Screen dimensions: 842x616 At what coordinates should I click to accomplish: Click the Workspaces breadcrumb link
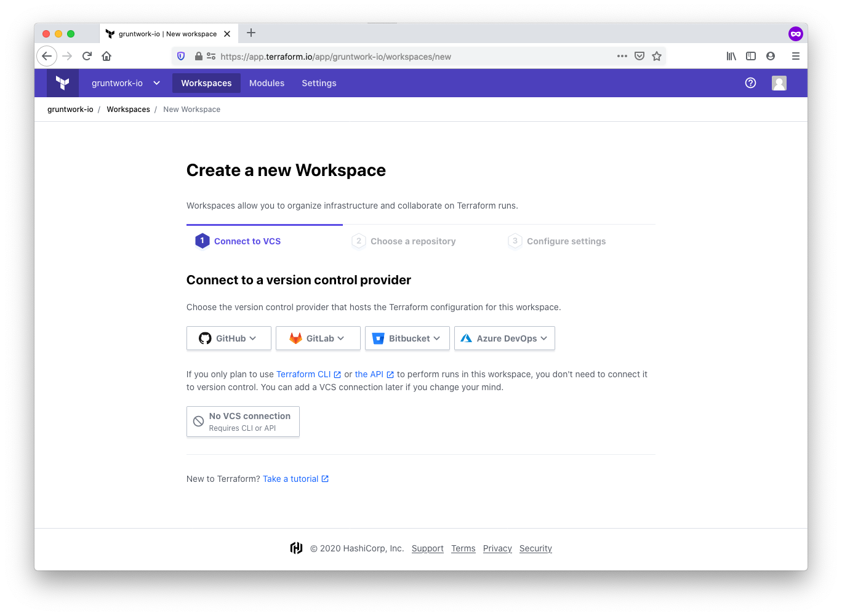tap(128, 109)
